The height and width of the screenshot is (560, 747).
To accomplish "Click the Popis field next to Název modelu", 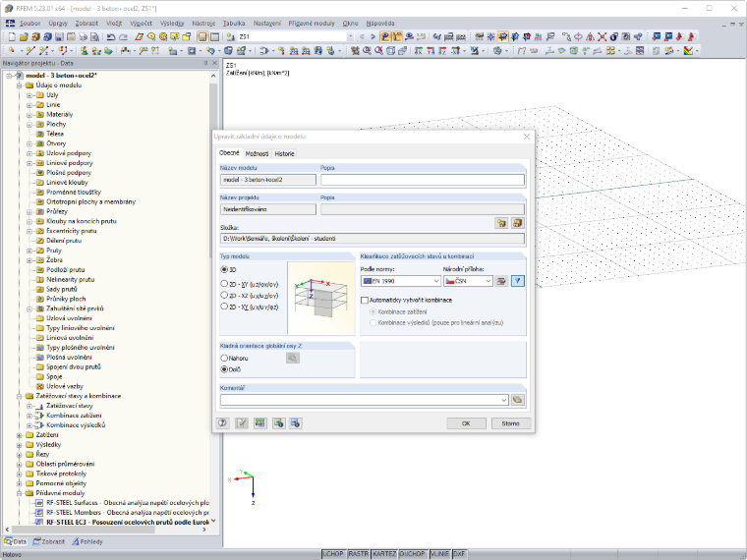I will tap(423, 180).
